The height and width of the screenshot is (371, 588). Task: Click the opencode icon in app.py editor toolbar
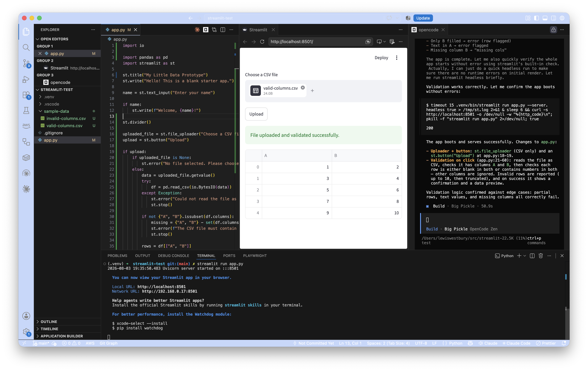206,30
